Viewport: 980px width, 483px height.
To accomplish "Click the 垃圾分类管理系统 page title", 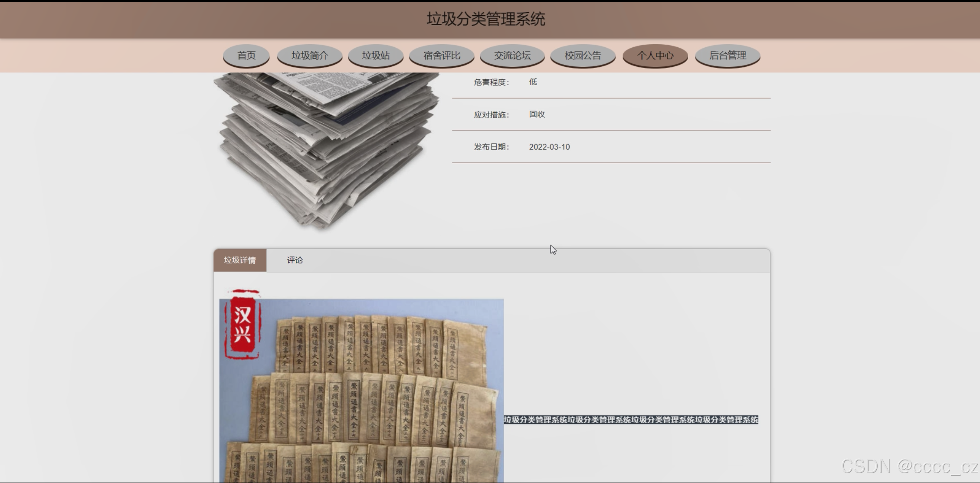I will coord(486,19).
